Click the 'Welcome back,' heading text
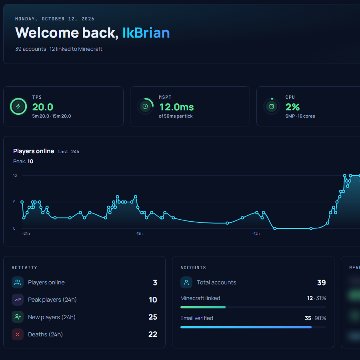 67,33
